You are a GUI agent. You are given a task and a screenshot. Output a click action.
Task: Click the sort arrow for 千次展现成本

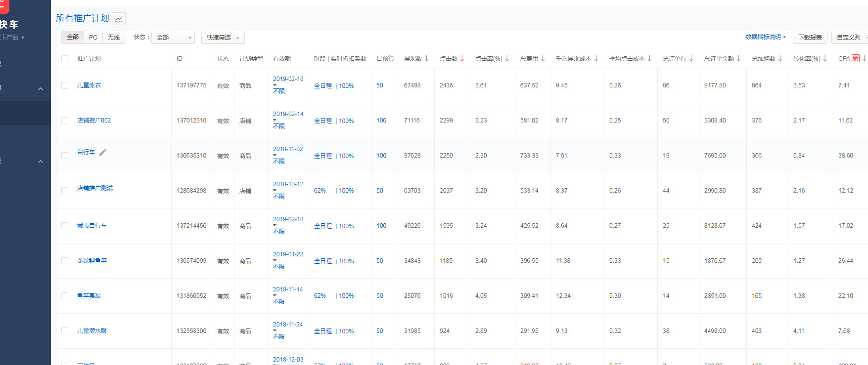coord(596,58)
